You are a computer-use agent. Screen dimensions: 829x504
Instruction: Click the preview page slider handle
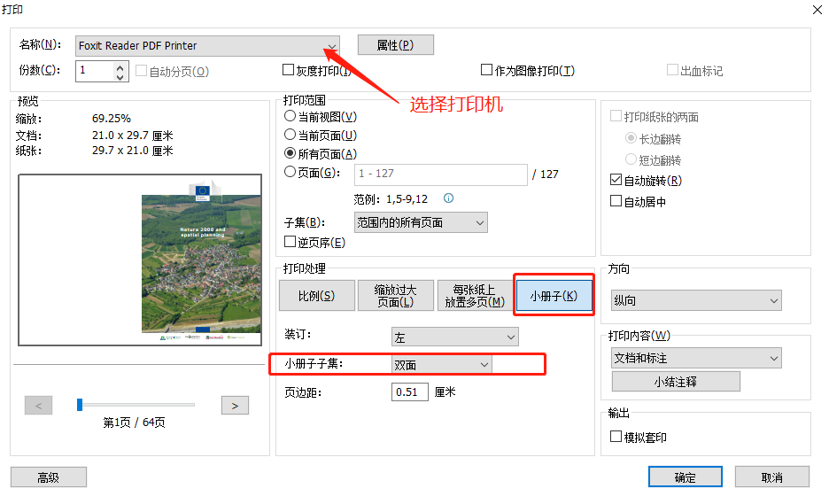(x=80, y=405)
